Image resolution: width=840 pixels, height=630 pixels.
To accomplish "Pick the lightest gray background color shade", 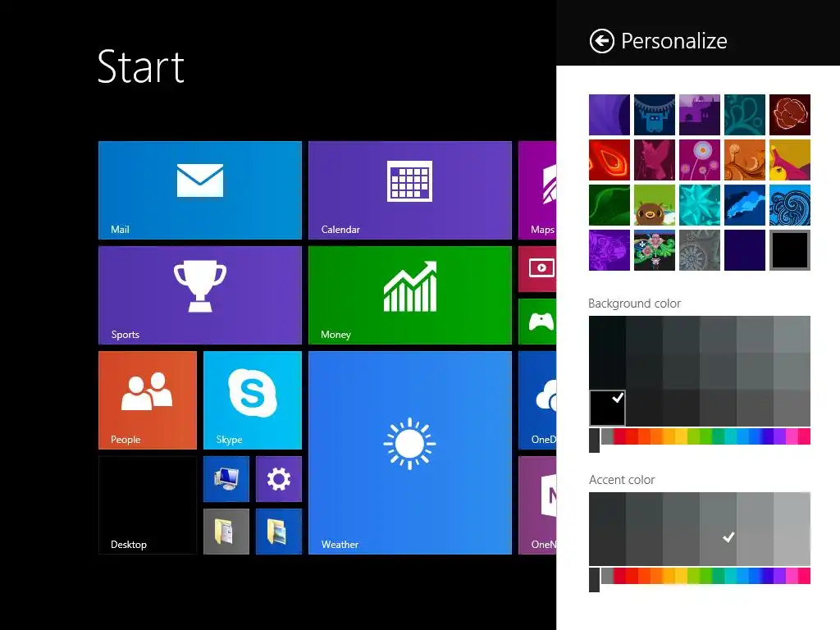I will click(792, 334).
